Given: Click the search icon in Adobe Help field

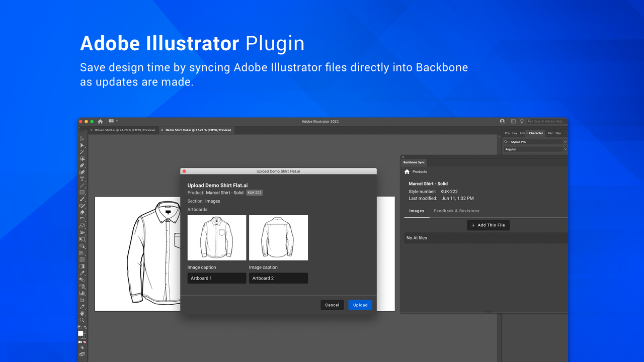Looking at the screenshot, I should [x=529, y=121].
